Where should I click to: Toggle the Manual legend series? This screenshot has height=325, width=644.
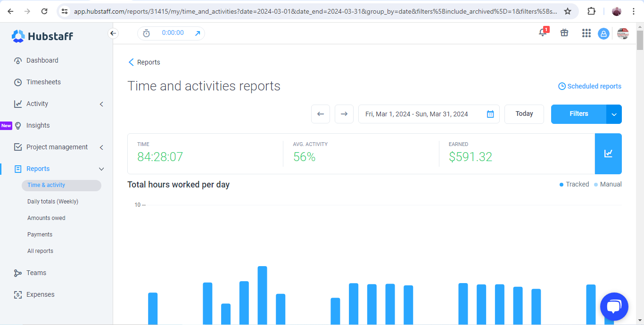click(x=608, y=185)
